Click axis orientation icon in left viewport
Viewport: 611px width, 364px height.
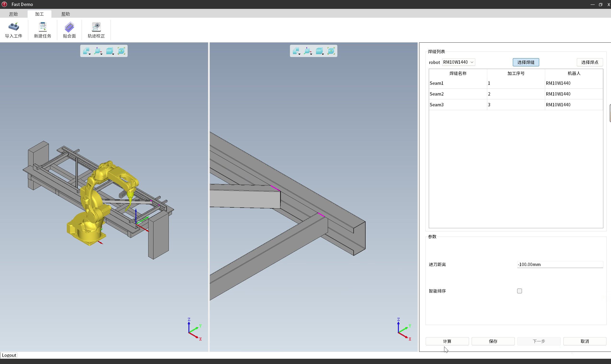click(x=98, y=51)
